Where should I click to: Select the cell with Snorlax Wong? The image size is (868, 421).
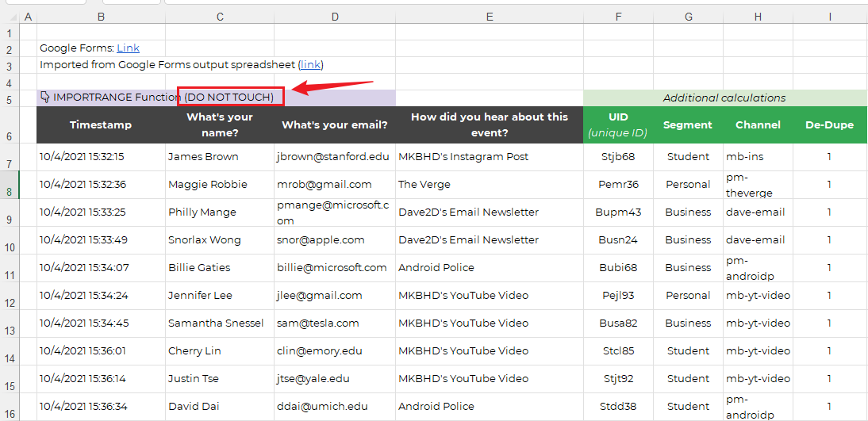(220, 240)
